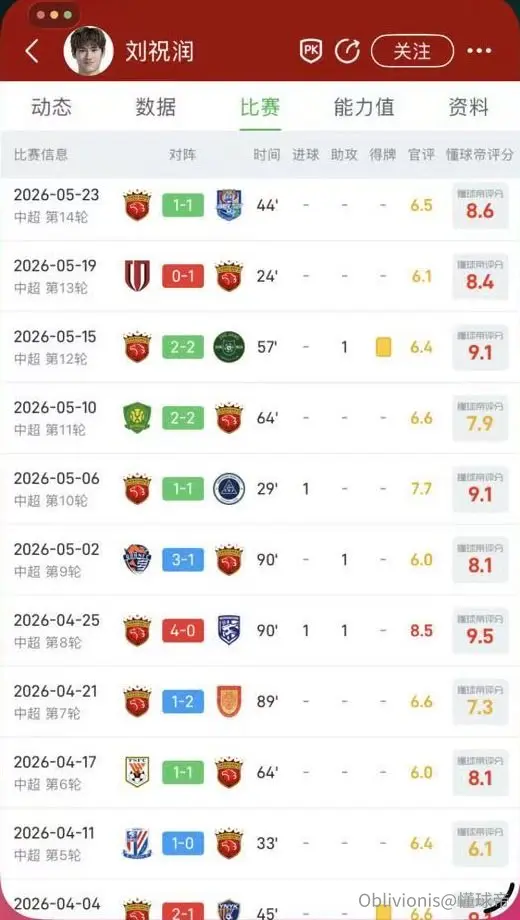Tap the yellow card icon in round 12
Image resolution: width=520 pixels, height=920 pixels.
[383, 347]
